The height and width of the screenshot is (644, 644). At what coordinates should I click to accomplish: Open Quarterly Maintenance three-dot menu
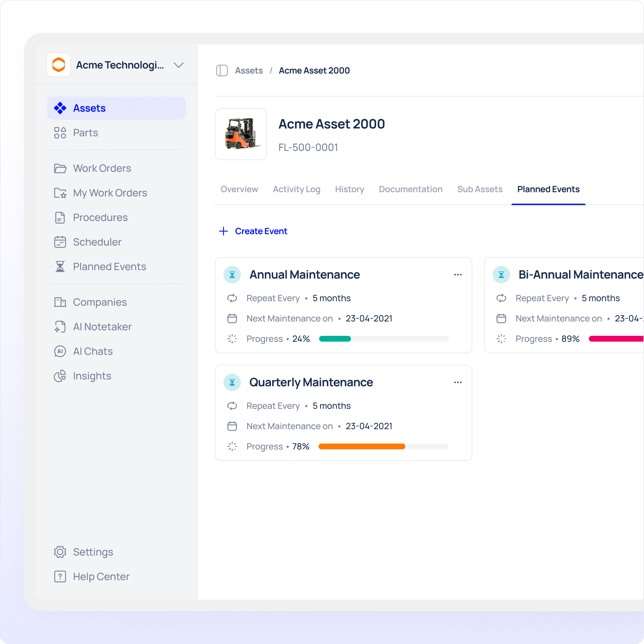(458, 382)
